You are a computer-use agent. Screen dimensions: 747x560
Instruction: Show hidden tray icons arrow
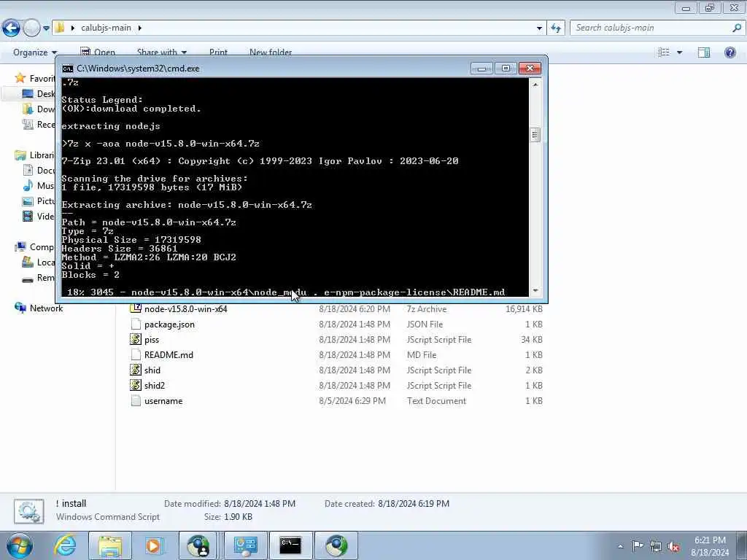pos(620,546)
